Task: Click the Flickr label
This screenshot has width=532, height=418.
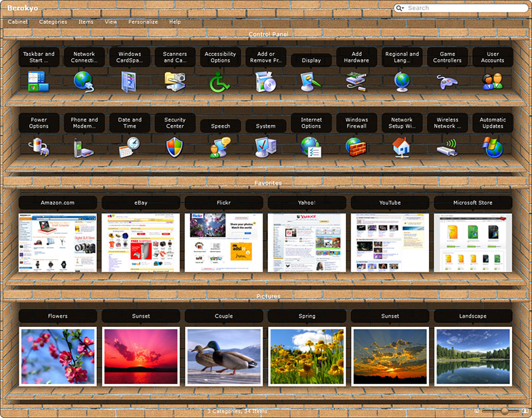Action: click(224, 203)
